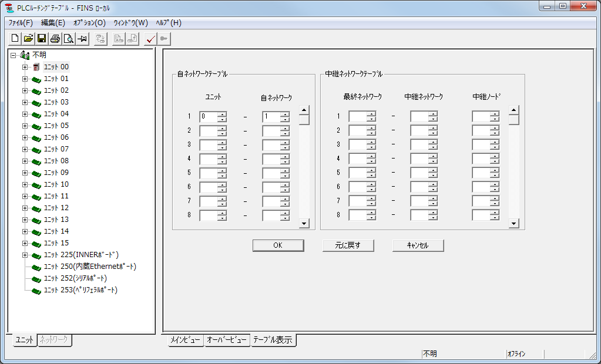
Task: Expand the ユニット 15 tree entry
Action: (x=24, y=242)
